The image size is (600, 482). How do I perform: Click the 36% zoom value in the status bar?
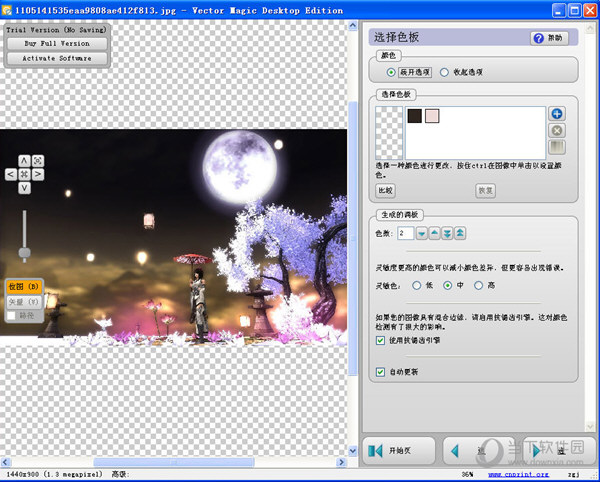tap(467, 474)
